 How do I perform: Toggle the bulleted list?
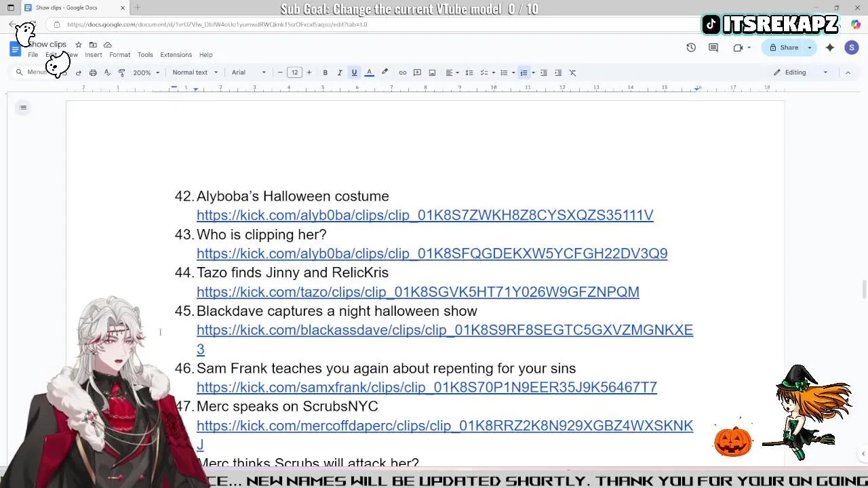pos(504,73)
